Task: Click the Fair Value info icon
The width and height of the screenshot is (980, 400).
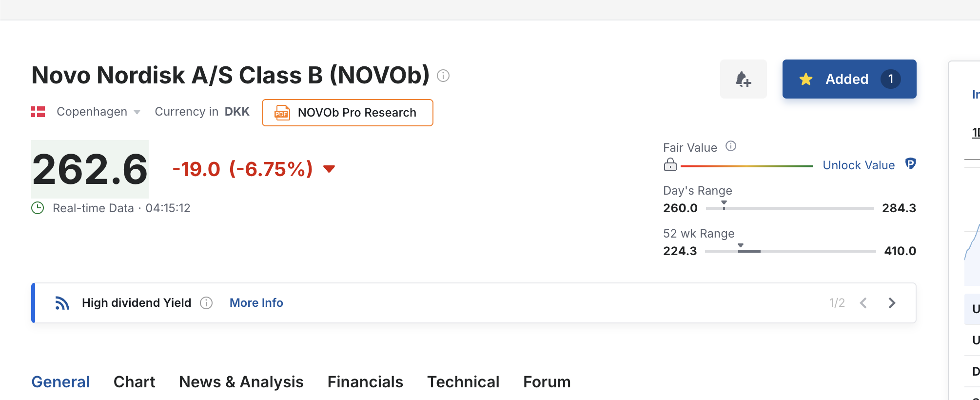Action: tap(731, 146)
